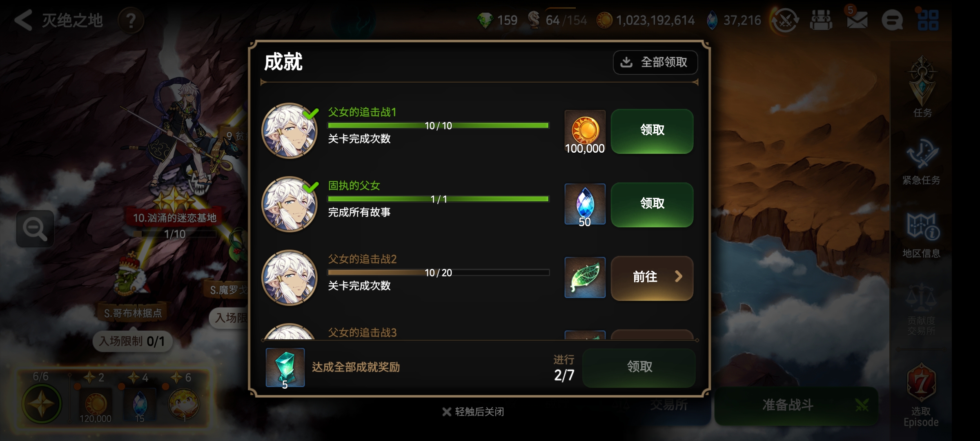Click 全部领取 claim all button
The image size is (980, 441).
coord(655,62)
